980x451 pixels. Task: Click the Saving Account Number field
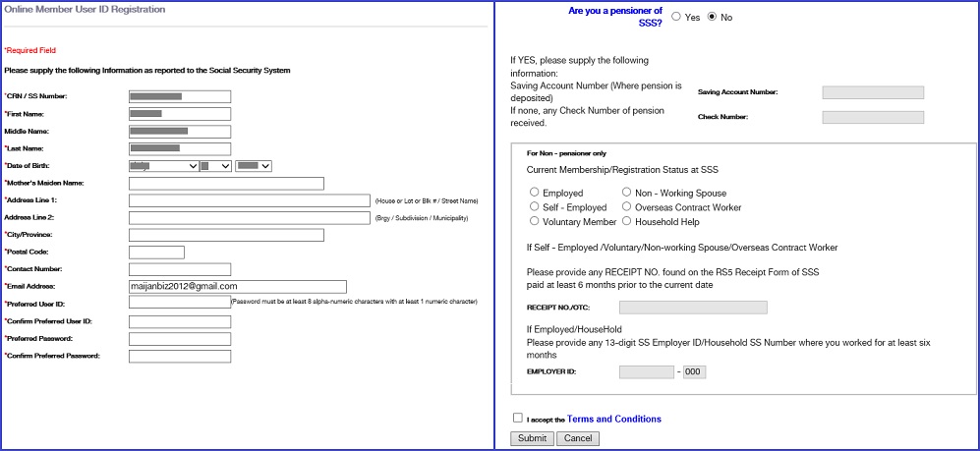pyautogui.click(x=873, y=93)
